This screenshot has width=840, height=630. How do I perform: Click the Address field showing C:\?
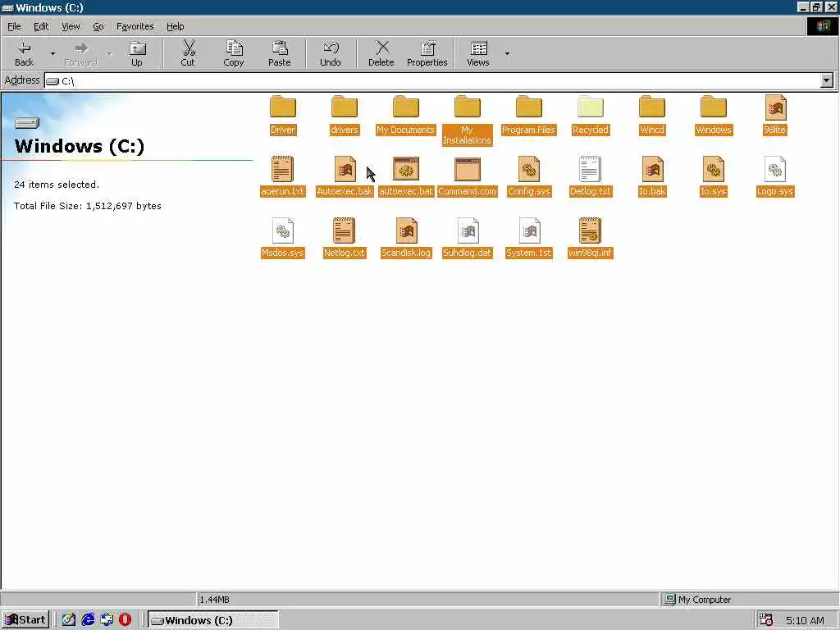pyautogui.click(x=431, y=80)
